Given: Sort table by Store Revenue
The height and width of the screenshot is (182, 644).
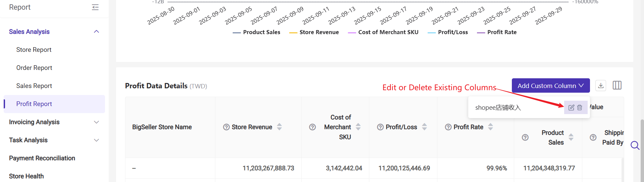Looking at the screenshot, I should [279, 127].
